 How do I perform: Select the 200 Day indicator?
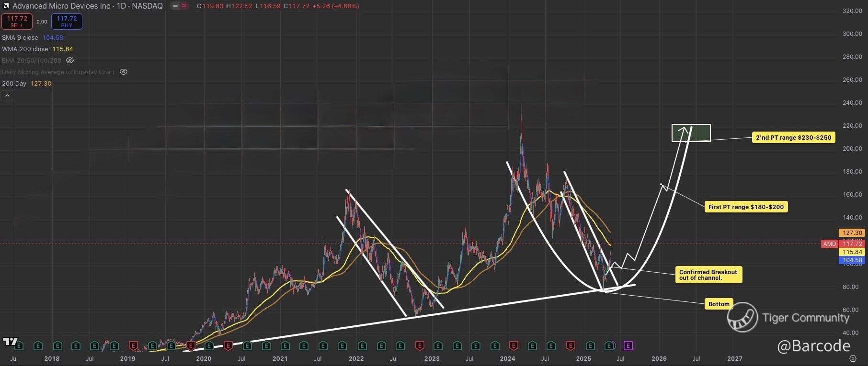(14, 84)
